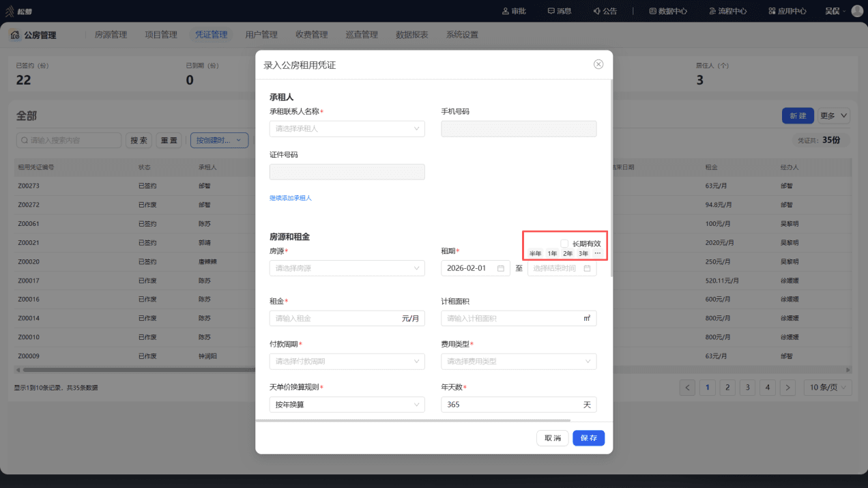868x488 pixels.
Task: Click the end date calendar icon
Action: click(587, 268)
